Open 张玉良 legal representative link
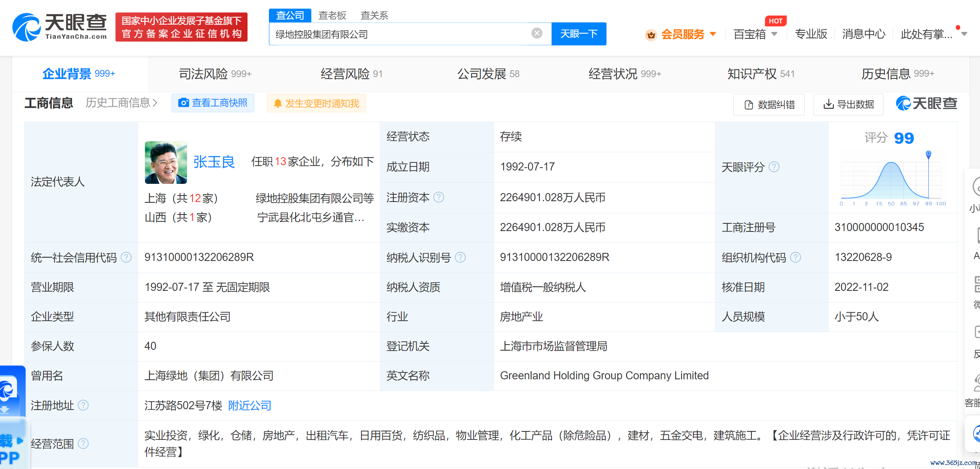The width and height of the screenshot is (980, 469). (x=214, y=162)
